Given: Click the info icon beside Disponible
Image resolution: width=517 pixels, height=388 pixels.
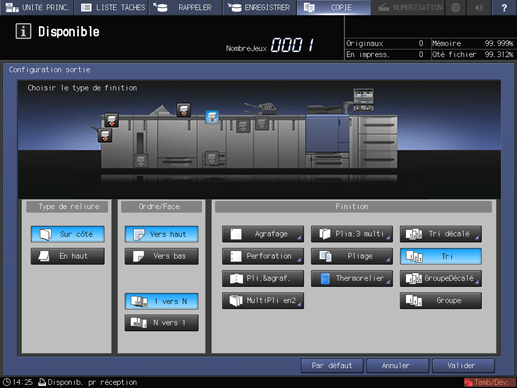Looking at the screenshot, I should point(23,31).
